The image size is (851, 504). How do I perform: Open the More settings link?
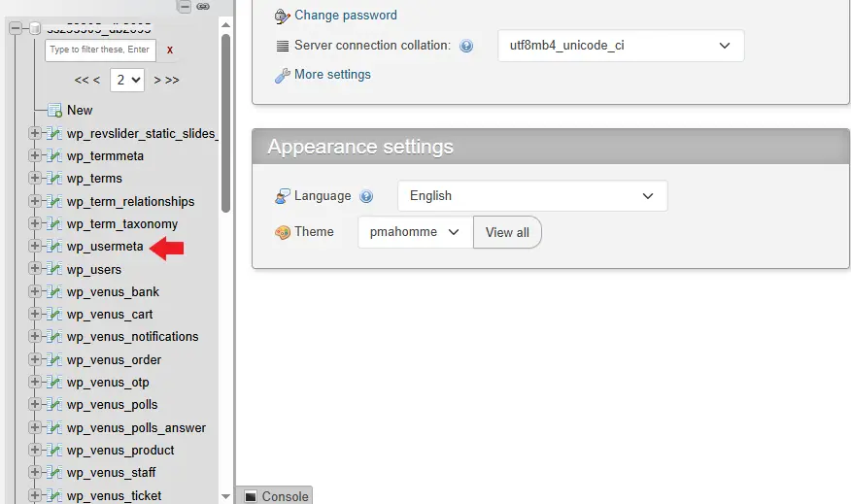coord(332,75)
